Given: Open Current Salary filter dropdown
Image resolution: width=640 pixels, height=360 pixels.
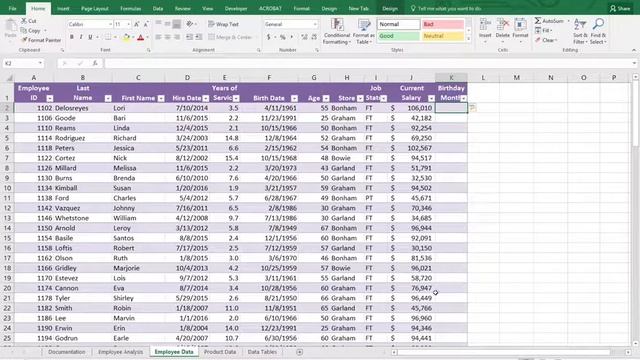Looking at the screenshot, I should coord(431,98).
